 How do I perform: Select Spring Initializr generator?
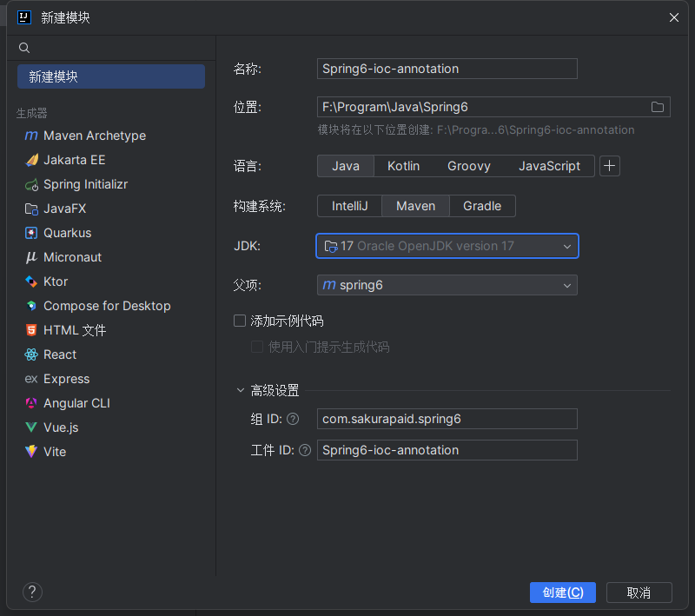(111, 184)
